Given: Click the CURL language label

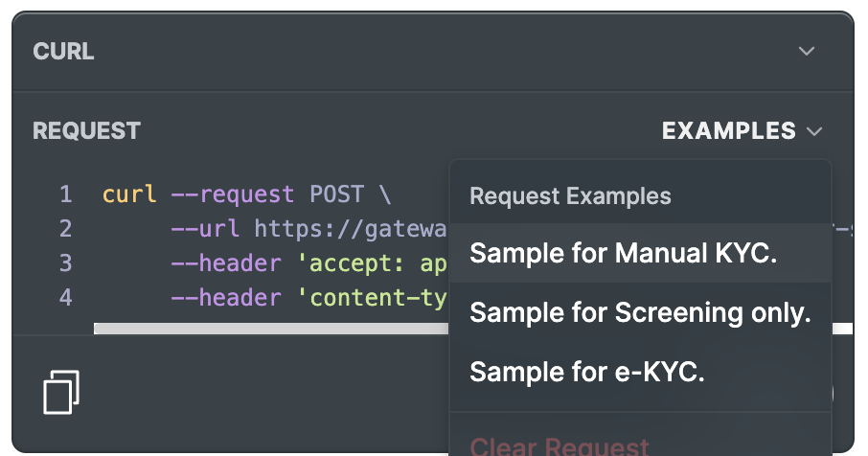Looking at the screenshot, I should click(63, 51).
